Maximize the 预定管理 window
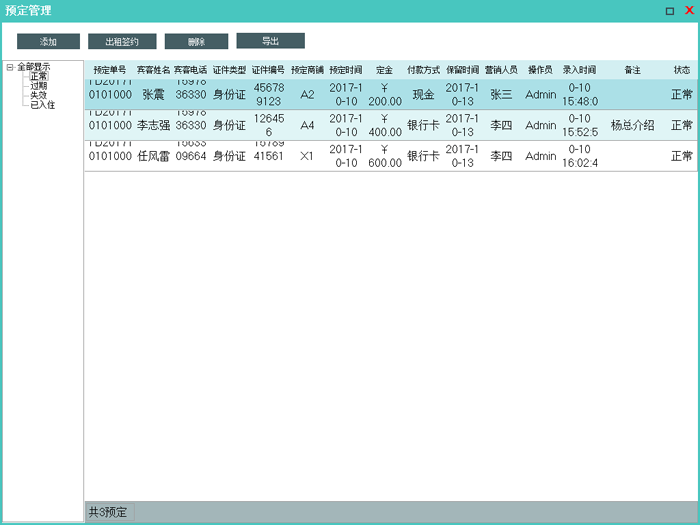The image size is (700, 525). (670, 10)
